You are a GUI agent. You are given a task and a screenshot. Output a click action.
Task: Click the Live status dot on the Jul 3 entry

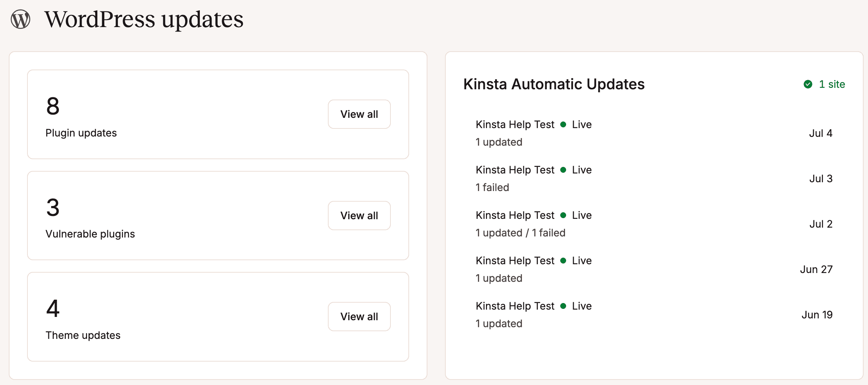point(564,170)
